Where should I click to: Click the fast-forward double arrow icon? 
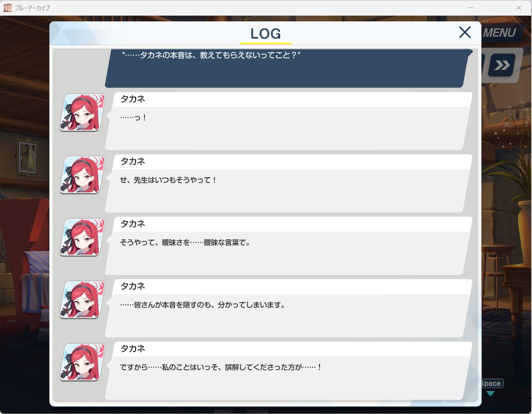[x=502, y=65]
